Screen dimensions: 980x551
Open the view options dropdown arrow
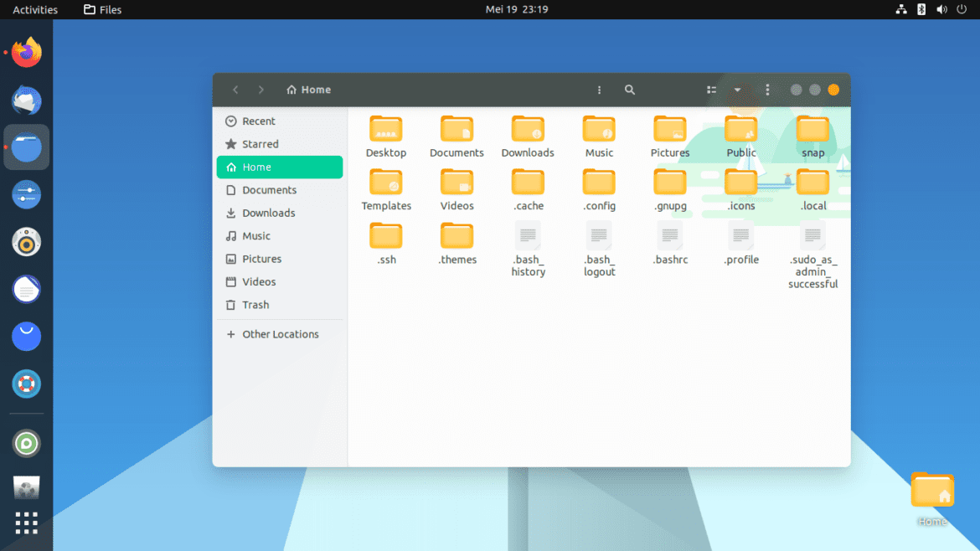pyautogui.click(x=738, y=90)
